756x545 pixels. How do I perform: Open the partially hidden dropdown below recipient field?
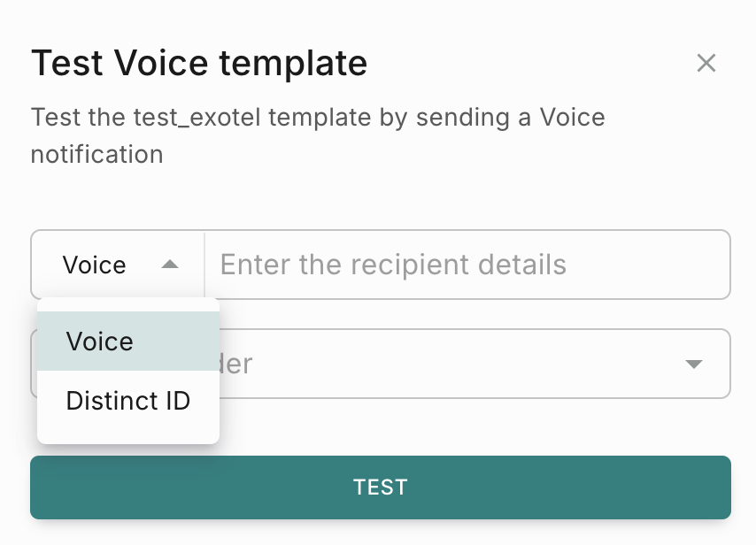tap(469, 364)
